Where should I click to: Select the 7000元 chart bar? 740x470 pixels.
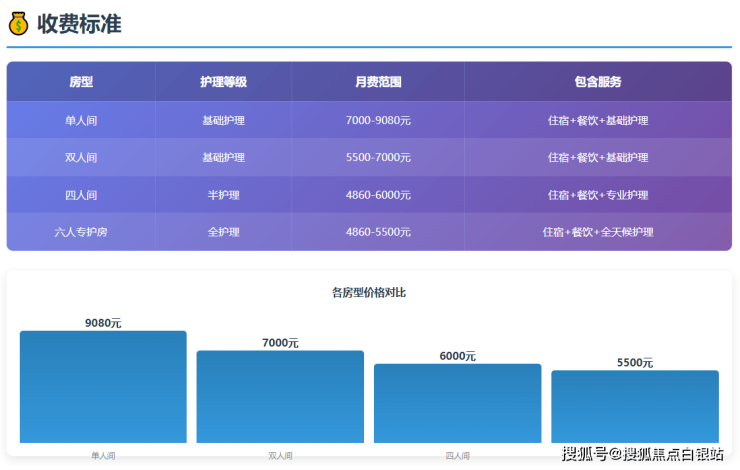pos(280,397)
